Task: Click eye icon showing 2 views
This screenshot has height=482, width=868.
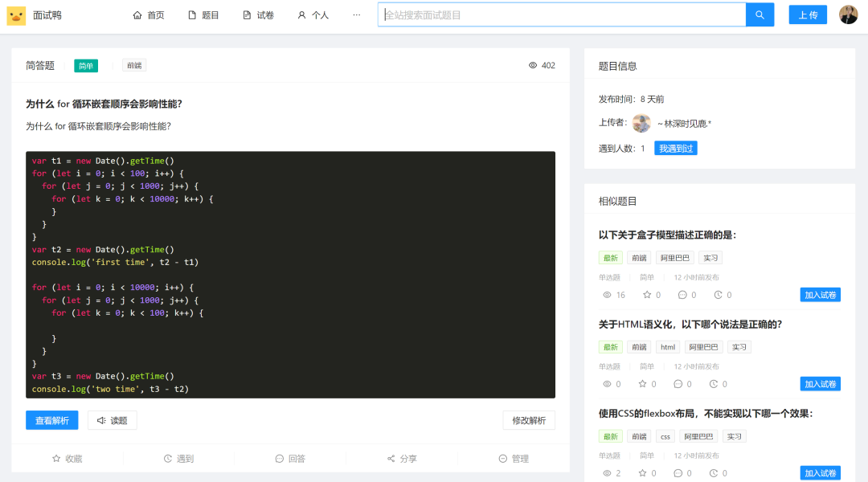Action: click(607, 473)
